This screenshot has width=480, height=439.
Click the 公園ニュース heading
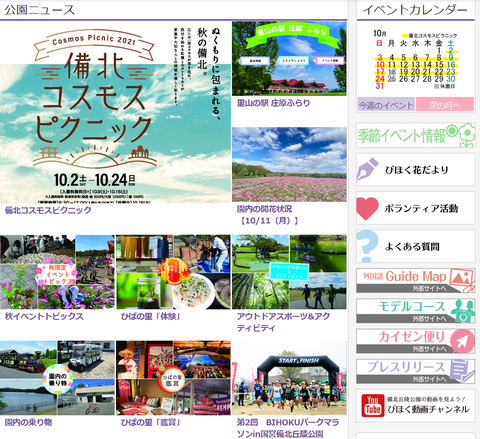click(39, 10)
